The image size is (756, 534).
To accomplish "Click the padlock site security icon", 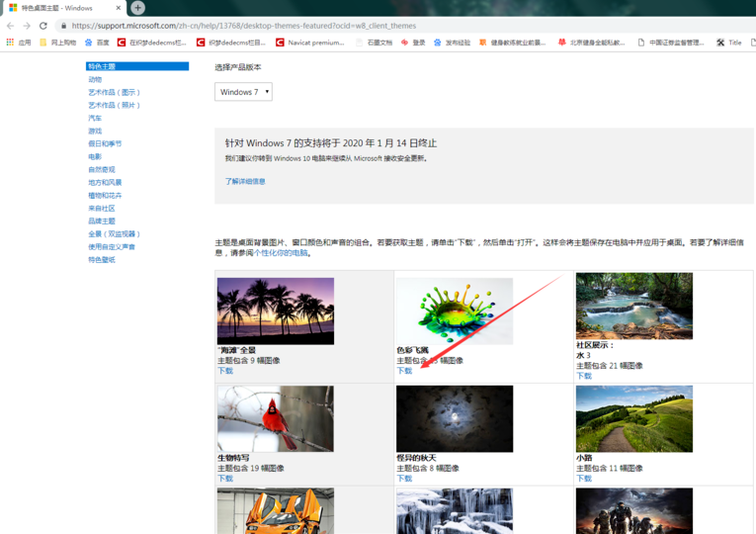I will click(x=64, y=26).
